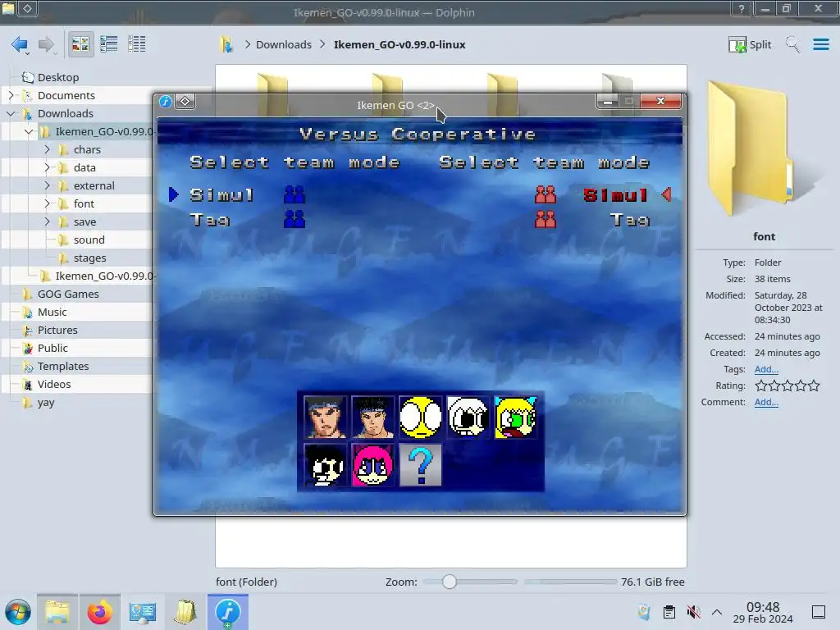Collapse the Downloads folder tree node

point(11,113)
